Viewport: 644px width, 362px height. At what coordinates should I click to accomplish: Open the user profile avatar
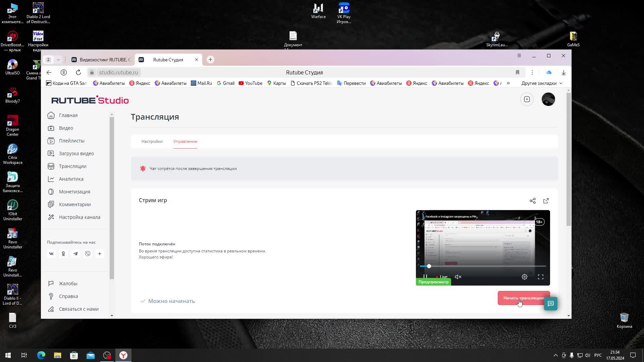coord(548,99)
